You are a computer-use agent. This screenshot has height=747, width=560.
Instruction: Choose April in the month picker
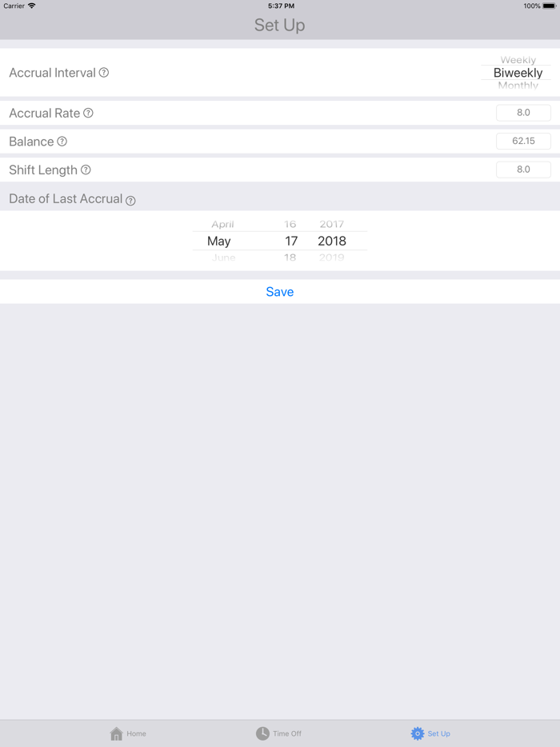click(x=222, y=225)
